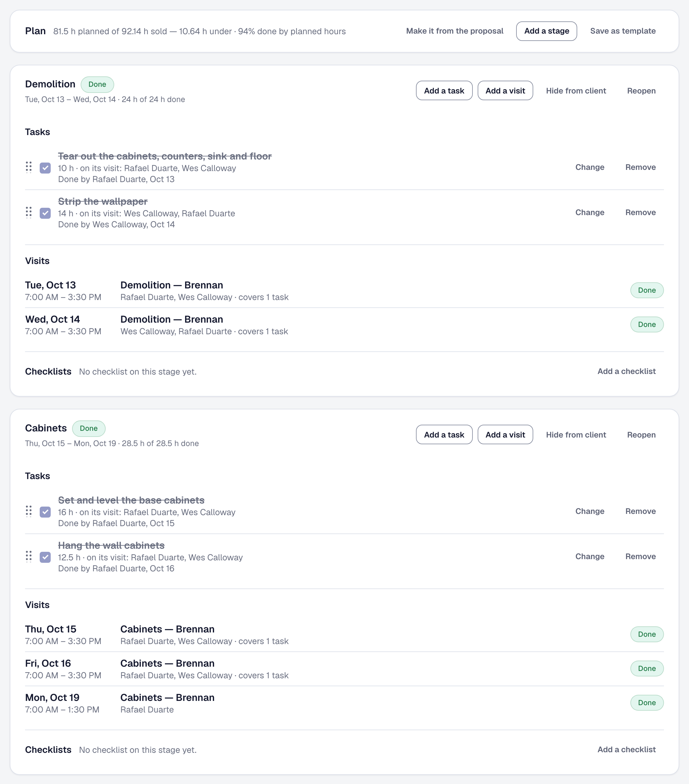Change the Strip the wallpaper task
689x784 pixels.
pos(590,212)
